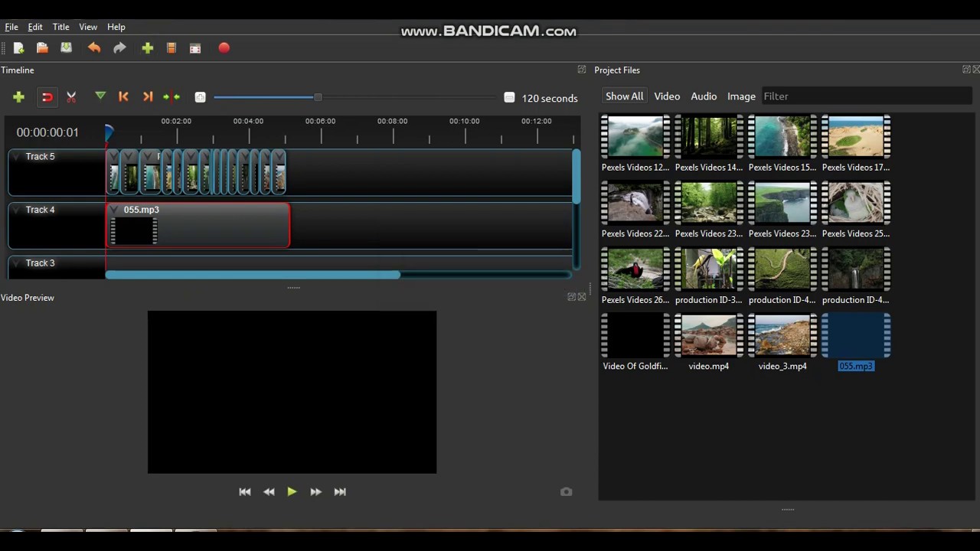The image size is (980, 551).
Task: Jump to the end of the preview
Action: click(x=340, y=492)
